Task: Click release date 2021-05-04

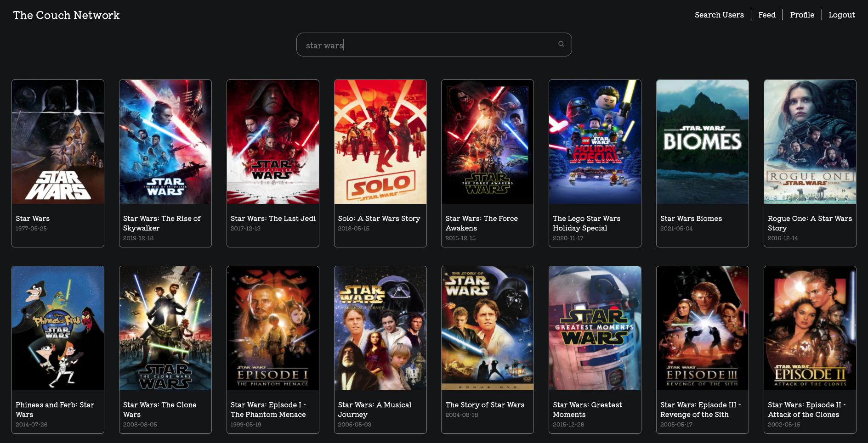Action: (x=676, y=228)
